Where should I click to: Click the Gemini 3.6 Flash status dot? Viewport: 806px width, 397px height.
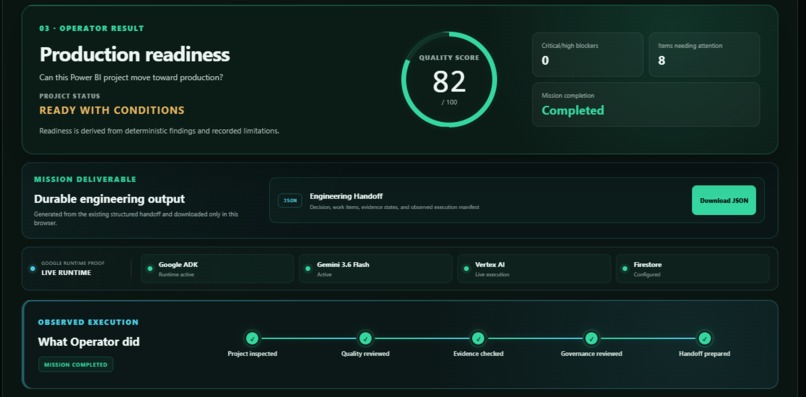coord(308,268)
